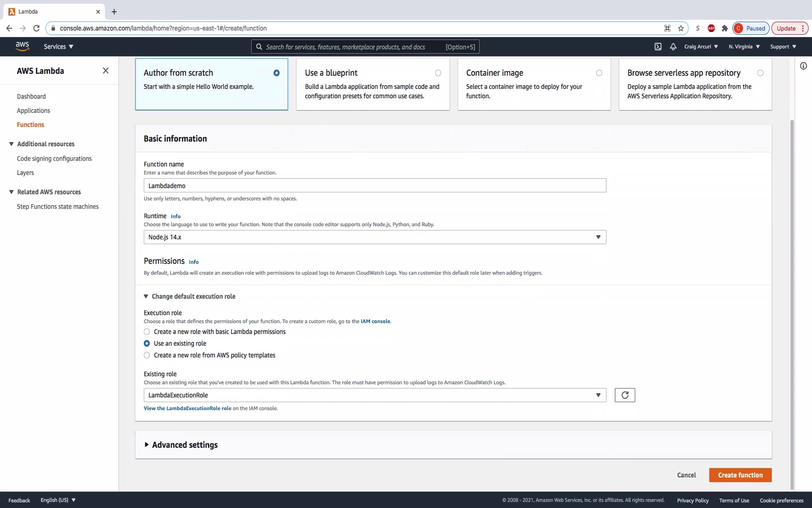Click the browser address bar URL
Image resolution: width=812 pixels, height=508 pixels.
[x=164, y=28]
